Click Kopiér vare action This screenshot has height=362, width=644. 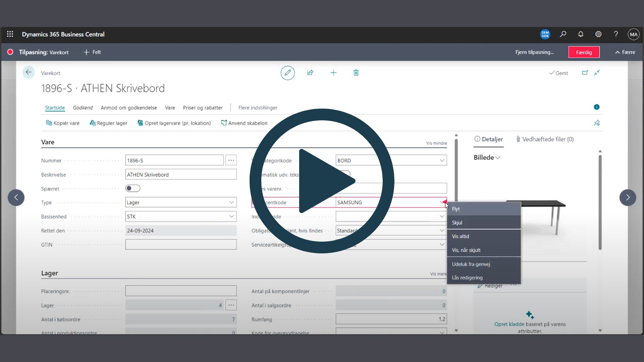(x=63, y=123)
